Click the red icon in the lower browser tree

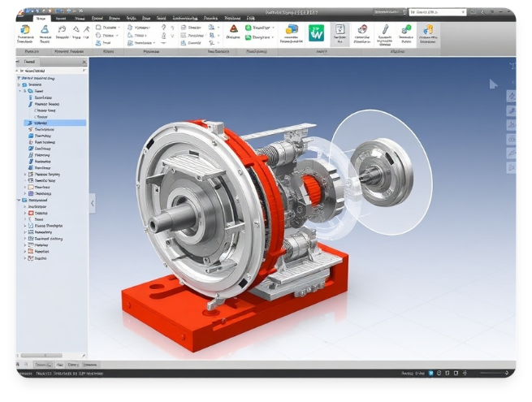[x=32, y=214]
